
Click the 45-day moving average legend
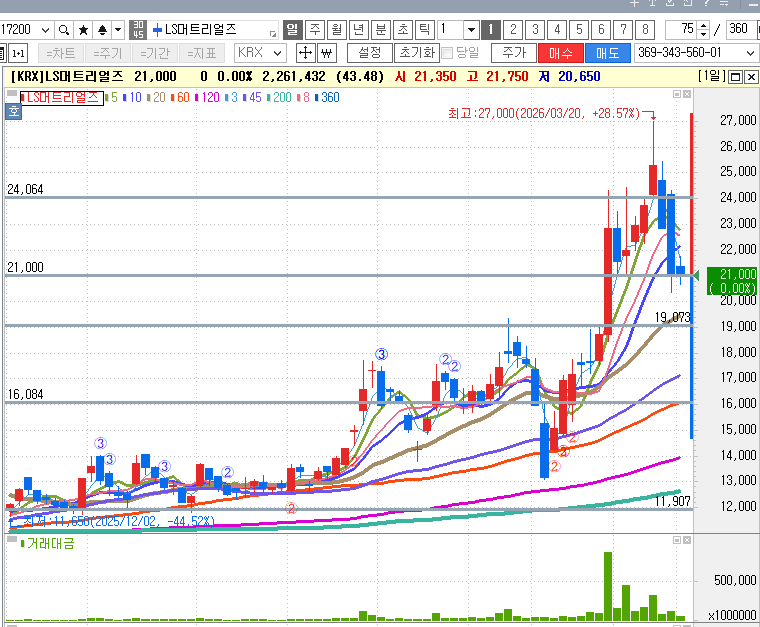[x=252, y=97]
